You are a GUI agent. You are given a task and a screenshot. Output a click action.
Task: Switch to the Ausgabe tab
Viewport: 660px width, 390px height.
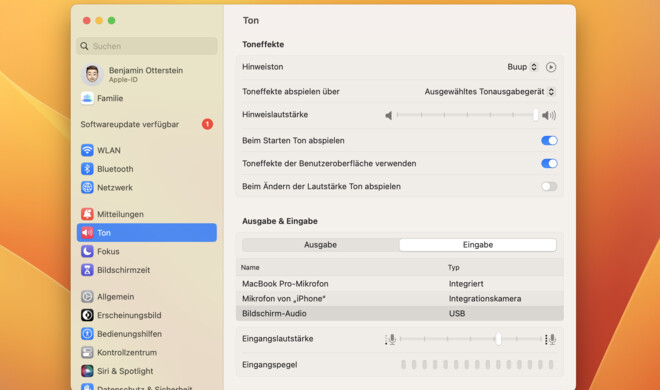point(320,245)
